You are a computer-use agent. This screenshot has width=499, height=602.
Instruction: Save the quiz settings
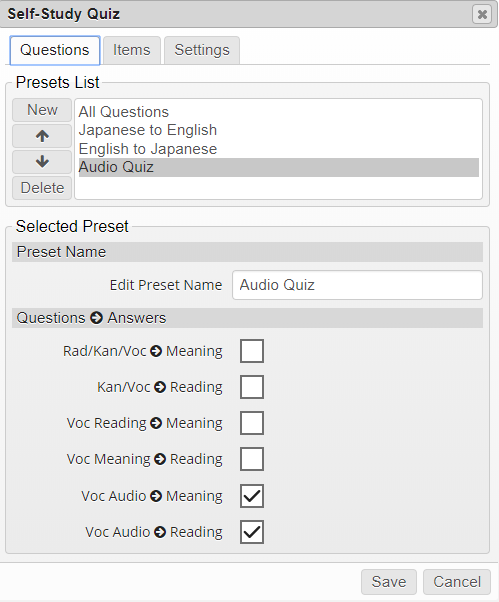pos(388,582)
